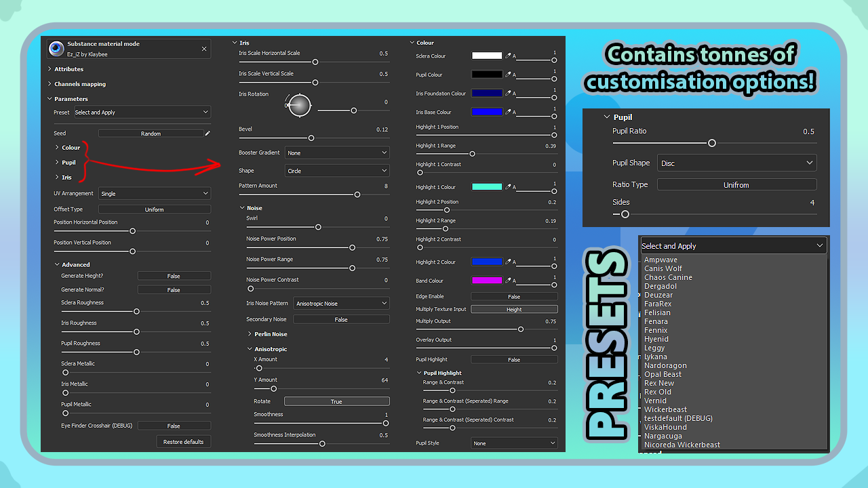Toggle Generate Height? False button

pos(174,276)
